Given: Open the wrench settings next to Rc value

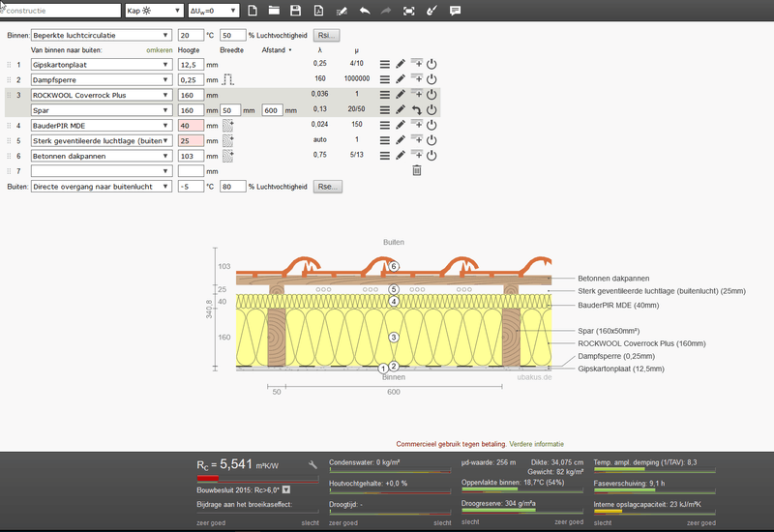Looking at the screenshot, I should click(x=313, y=465).
